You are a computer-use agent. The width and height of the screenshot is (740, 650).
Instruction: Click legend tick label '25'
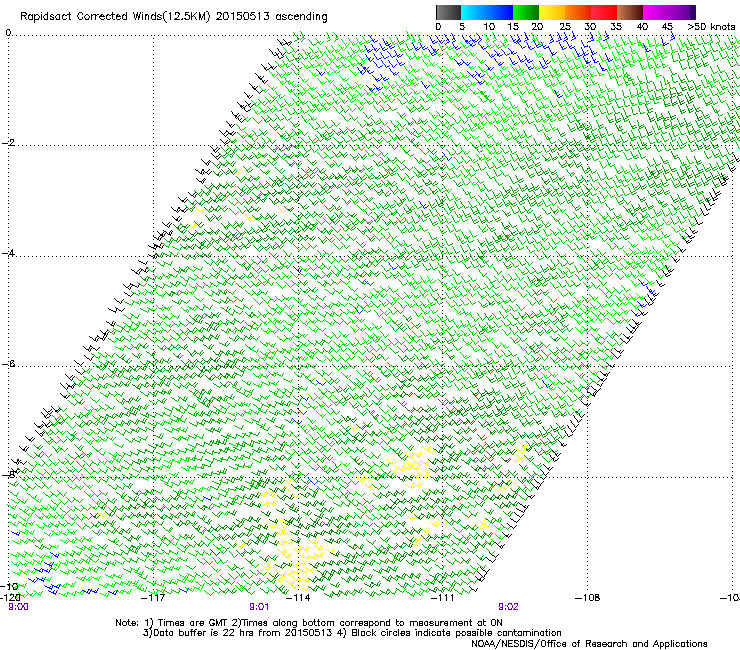pos(565,26)
